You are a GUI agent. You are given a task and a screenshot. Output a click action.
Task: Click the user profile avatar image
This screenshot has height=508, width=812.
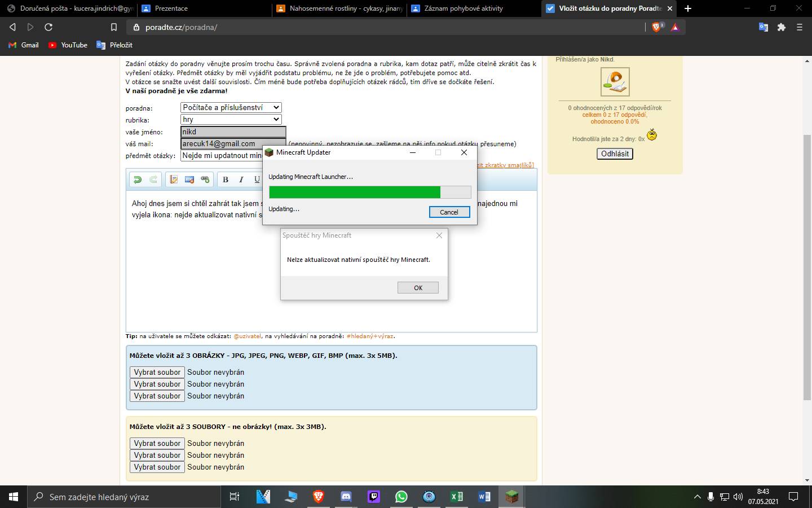pyautogui.click(x=615, y=81)
